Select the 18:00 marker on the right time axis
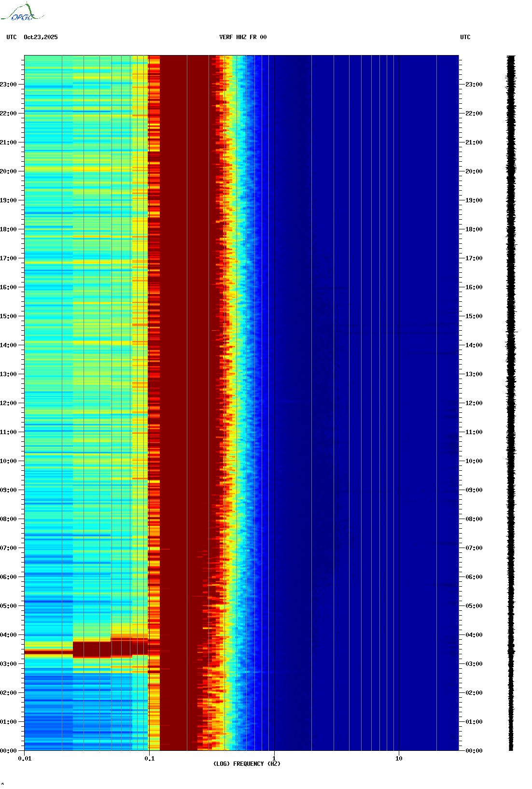The image size is (532, 789). [474, 229]
